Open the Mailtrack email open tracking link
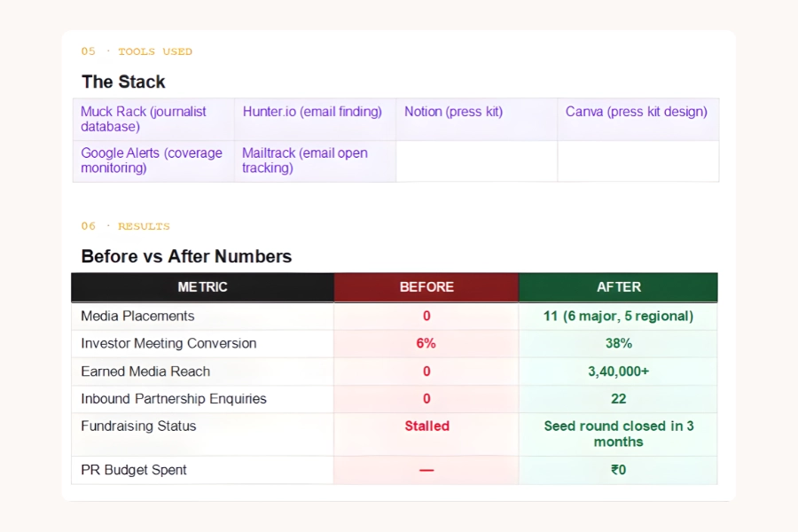The image size is (798, 532). pyautogui.click(x=304, y=160)
